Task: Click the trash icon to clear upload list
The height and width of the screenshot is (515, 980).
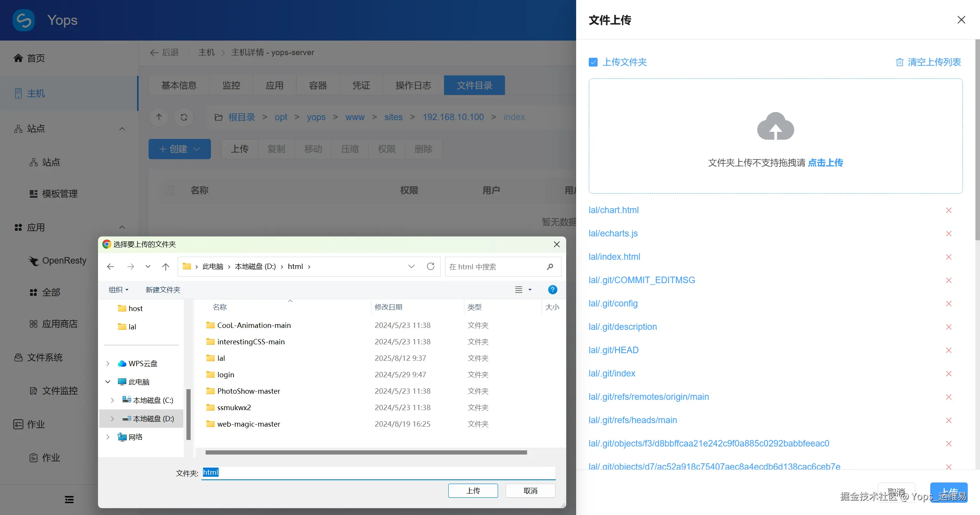Action: [899, 62]
